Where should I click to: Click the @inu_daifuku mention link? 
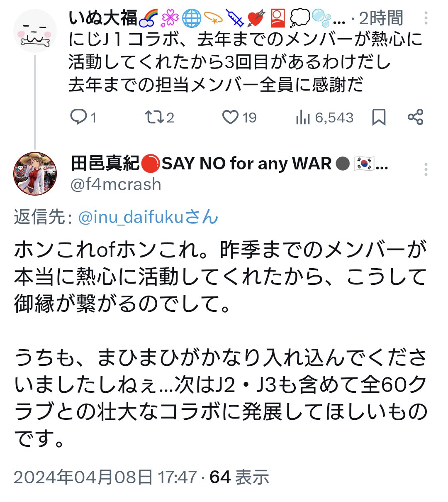(x=148, y=217)
